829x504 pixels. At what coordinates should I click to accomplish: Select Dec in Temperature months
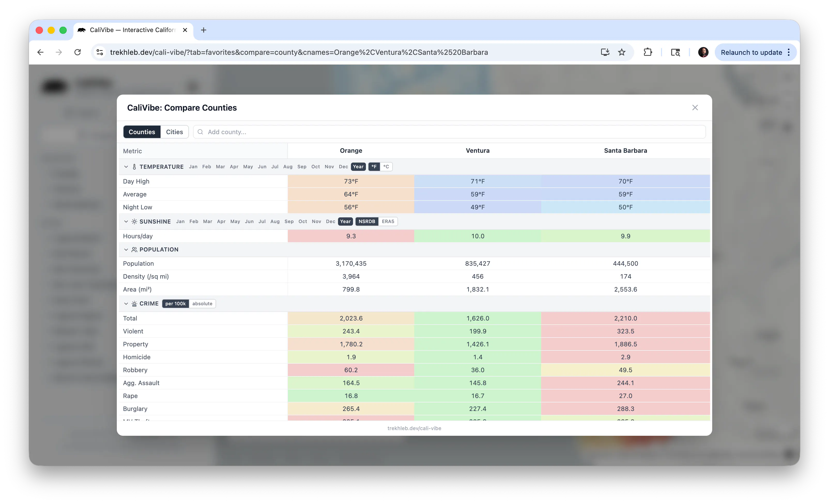[x=343, y=166]
